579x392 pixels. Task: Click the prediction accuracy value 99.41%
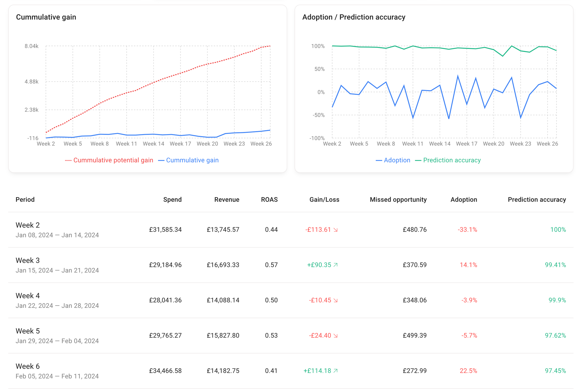click(x=556, y=265)
